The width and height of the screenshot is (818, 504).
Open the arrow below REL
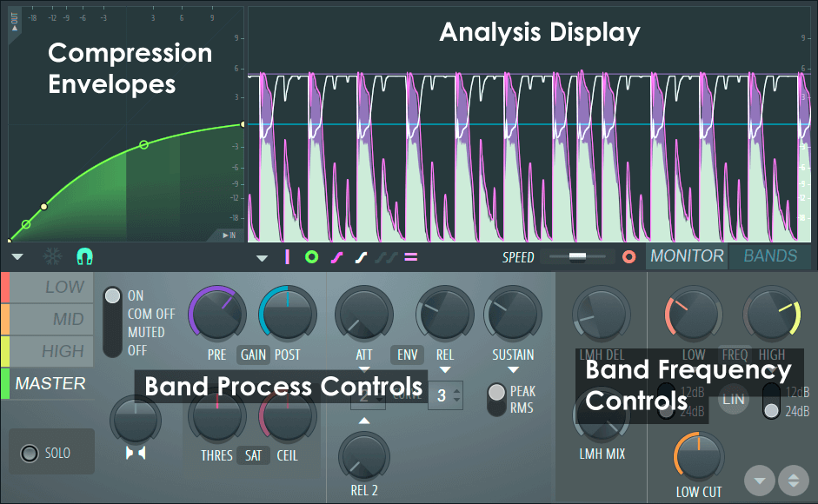coord(445,370)
